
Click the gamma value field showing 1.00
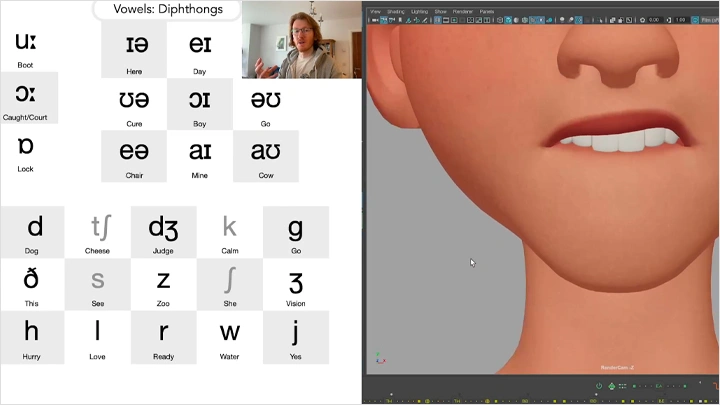point(681,20)
